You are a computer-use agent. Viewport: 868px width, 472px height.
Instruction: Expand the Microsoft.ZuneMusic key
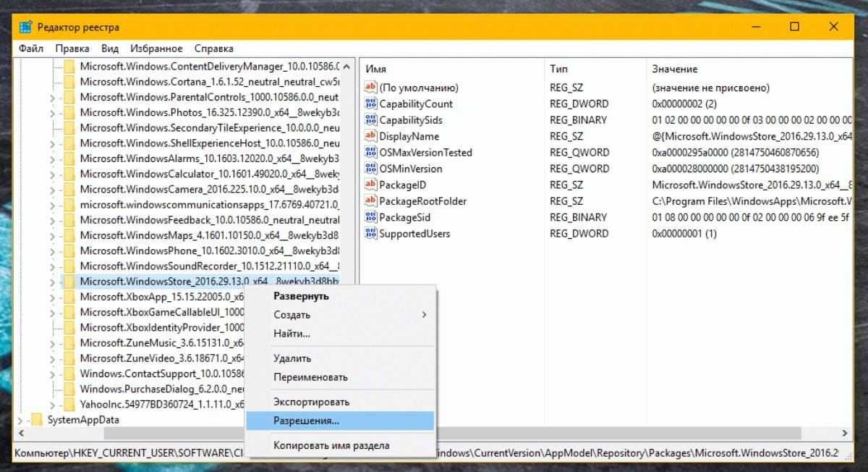53,343
